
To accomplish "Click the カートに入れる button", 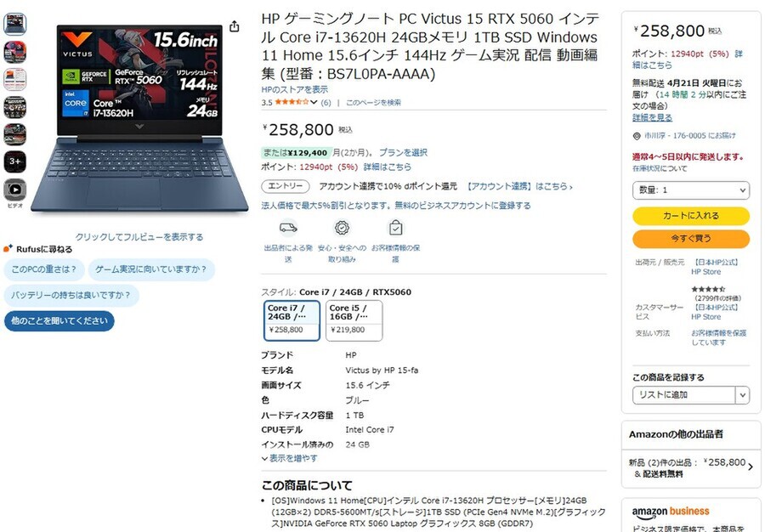I will coord(691,216).
